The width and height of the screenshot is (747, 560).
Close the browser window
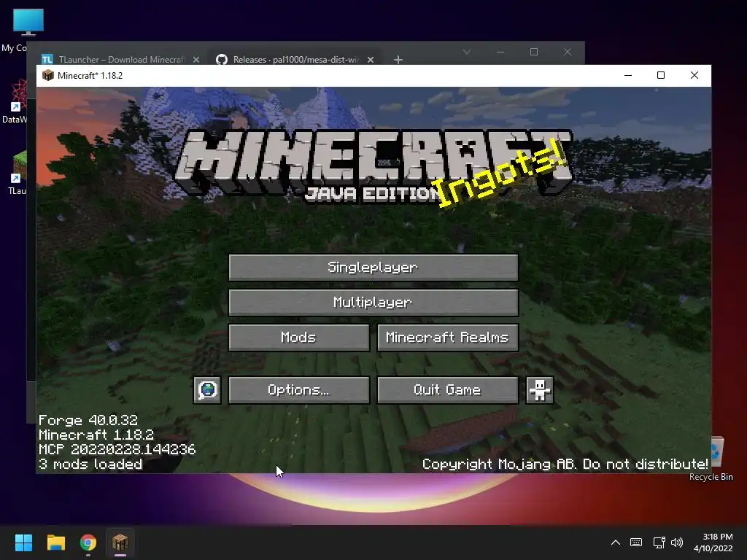click(x=567, y=52)
